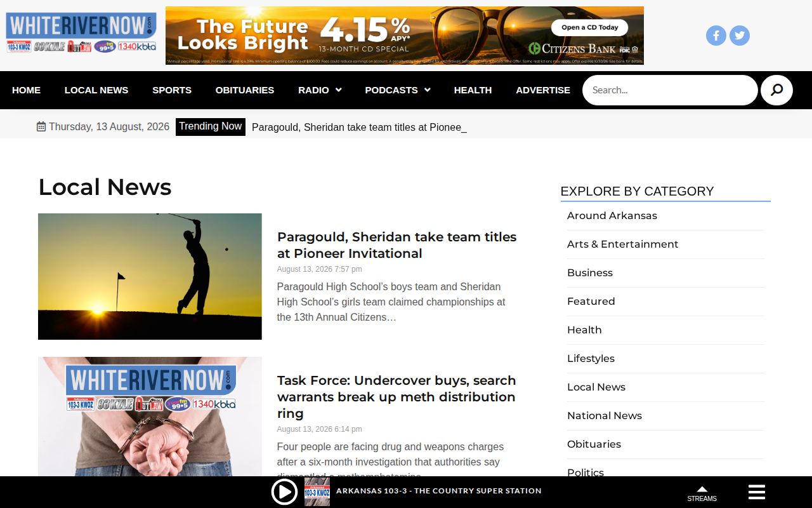Browse the Business category
Screen dimensions: 812x508
click(x=590, y=273)
